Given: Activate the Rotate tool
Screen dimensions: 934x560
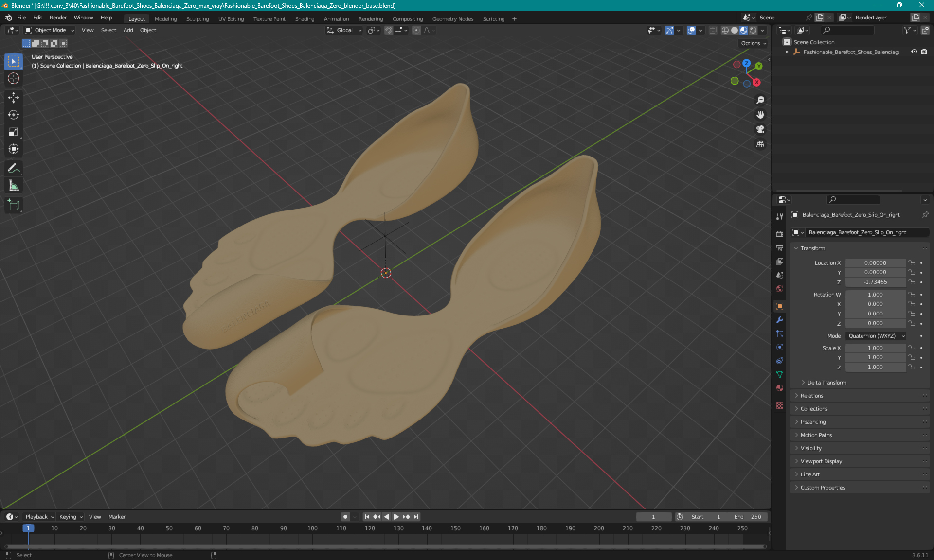Looking at the screenshot, I should [14, 115].
